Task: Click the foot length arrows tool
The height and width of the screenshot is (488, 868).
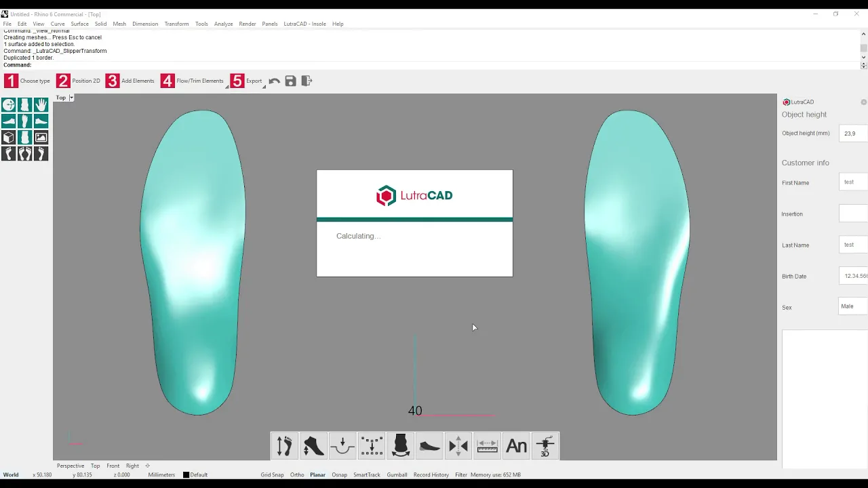Action: tap(284, 446)
